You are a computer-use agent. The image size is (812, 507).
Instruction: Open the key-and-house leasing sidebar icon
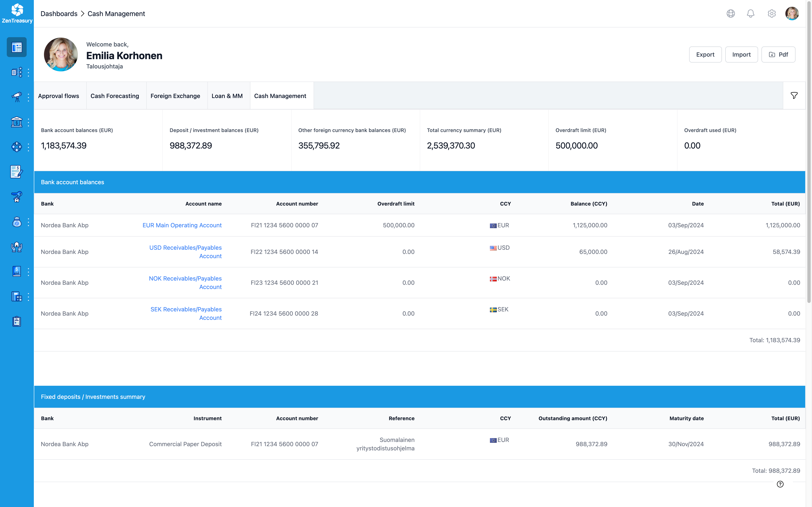(16, 197)
